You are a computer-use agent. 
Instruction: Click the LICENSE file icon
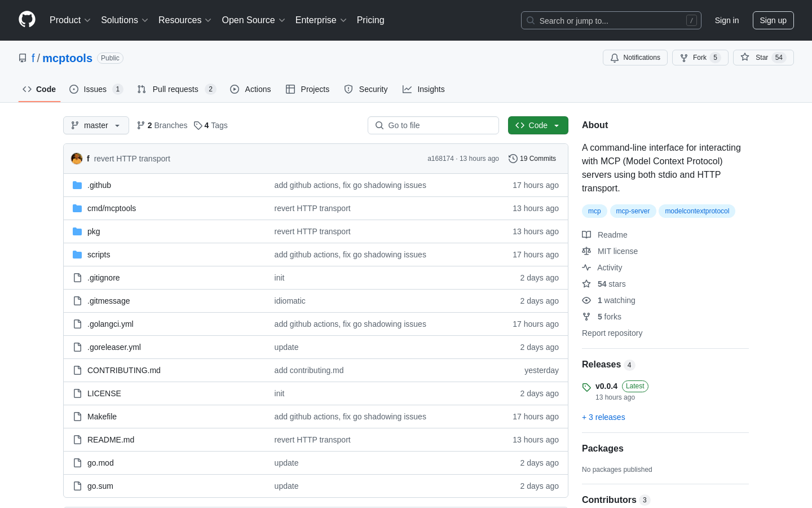pos(77,393)
